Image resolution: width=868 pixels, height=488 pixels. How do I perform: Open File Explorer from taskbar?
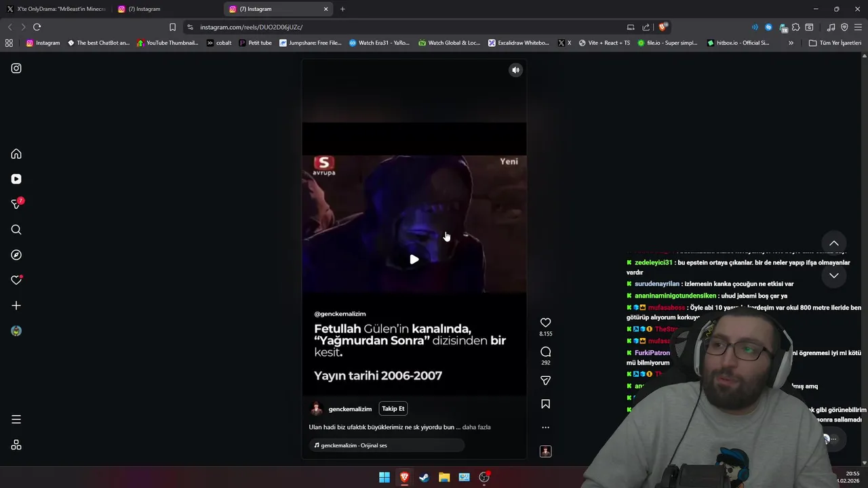[444, 477]
